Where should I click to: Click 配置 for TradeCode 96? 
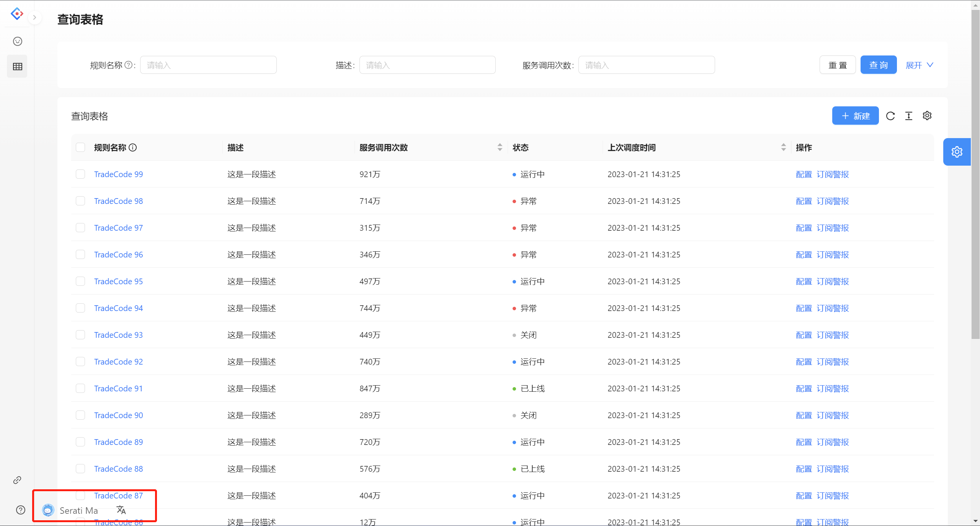[x=804, y=254]
